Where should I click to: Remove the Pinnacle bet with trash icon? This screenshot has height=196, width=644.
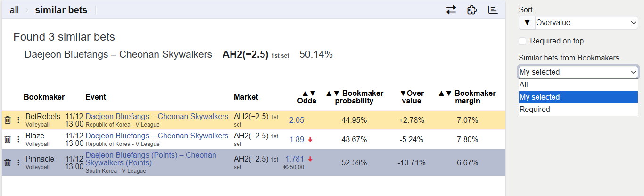pyautogui.click(x=8, y=162)
